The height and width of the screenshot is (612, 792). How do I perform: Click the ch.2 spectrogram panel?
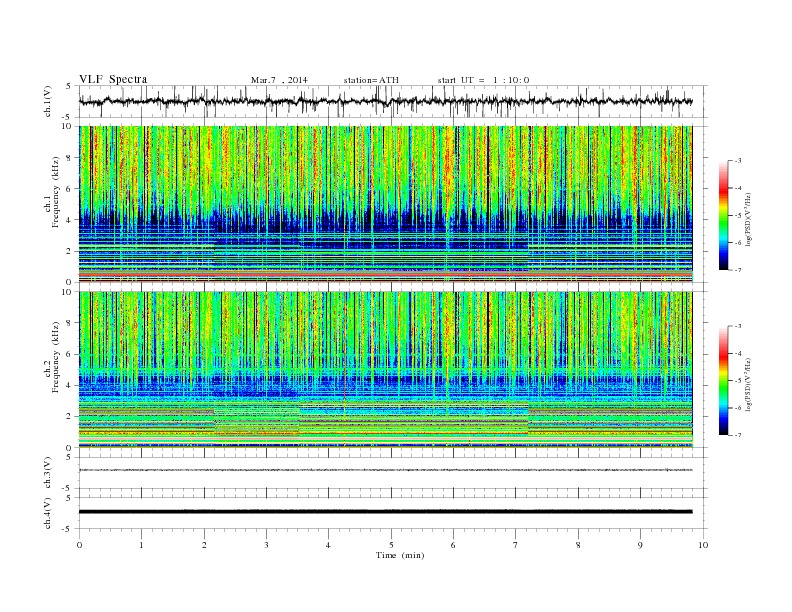(385, 369)
